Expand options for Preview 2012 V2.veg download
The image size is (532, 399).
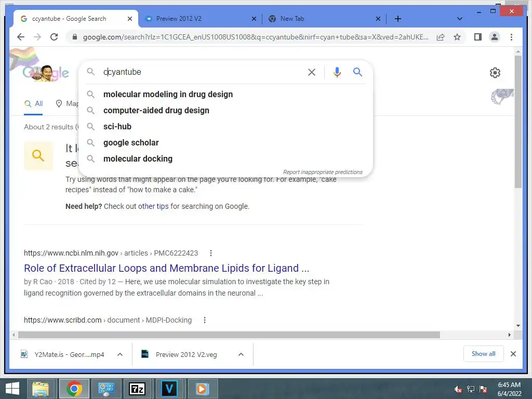(x=241, y=354)
